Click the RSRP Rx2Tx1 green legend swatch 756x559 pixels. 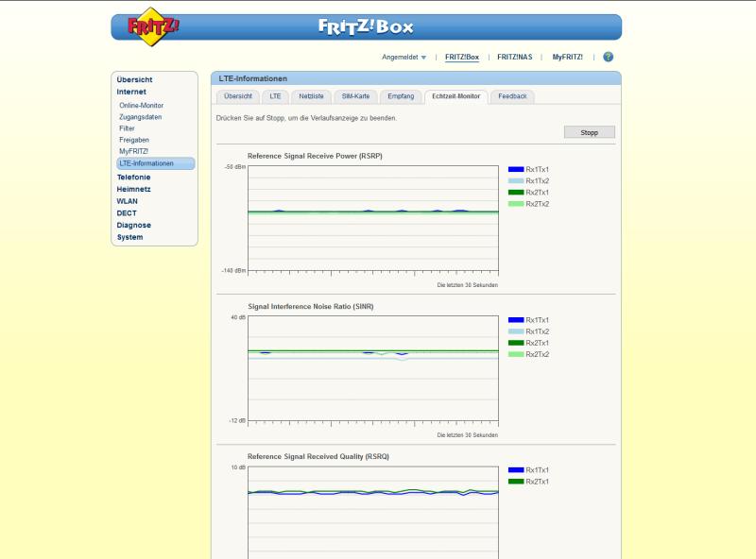pyautogui.click(x=516, y=193)
